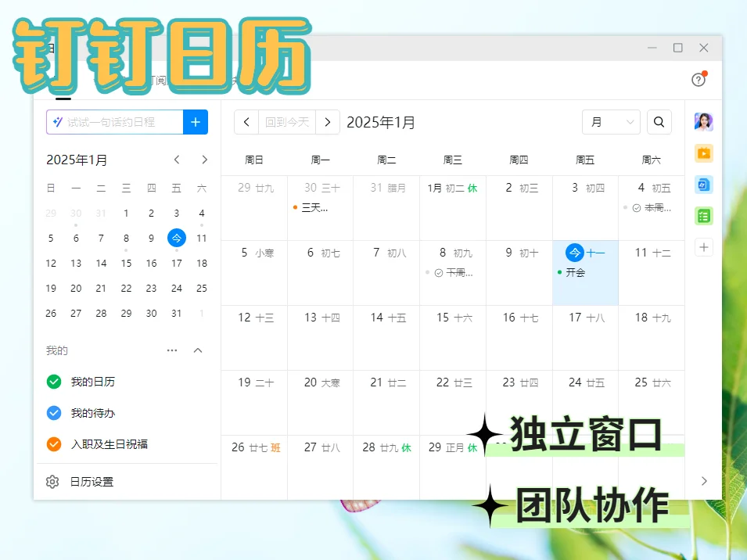Image resolution: width=747 pixels, height=560 pixels.
Task: Click the more options ellipsis beside 我的
Action: [172, 350]
